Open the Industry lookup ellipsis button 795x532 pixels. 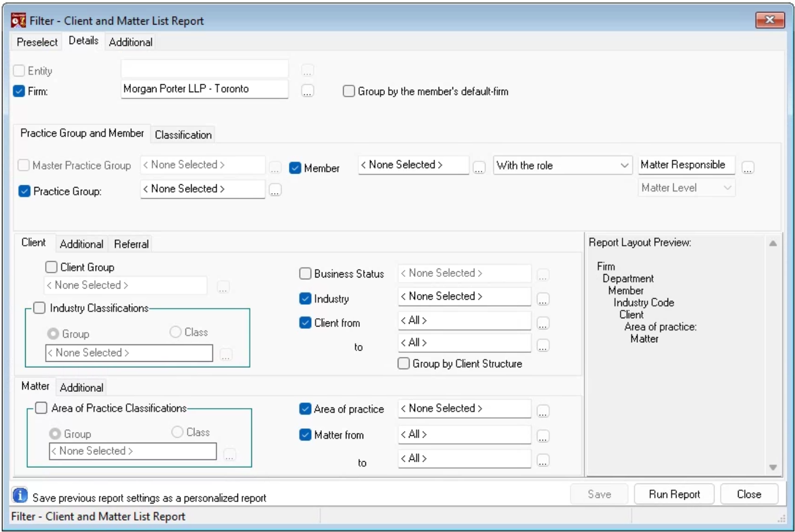pos(542,300)
